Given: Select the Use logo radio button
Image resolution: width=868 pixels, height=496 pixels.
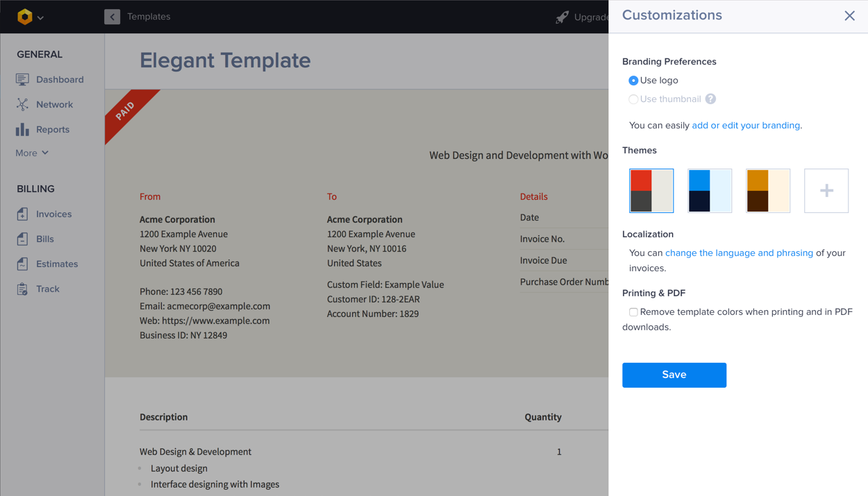Looking at the screenshot, I should [633, 80].
